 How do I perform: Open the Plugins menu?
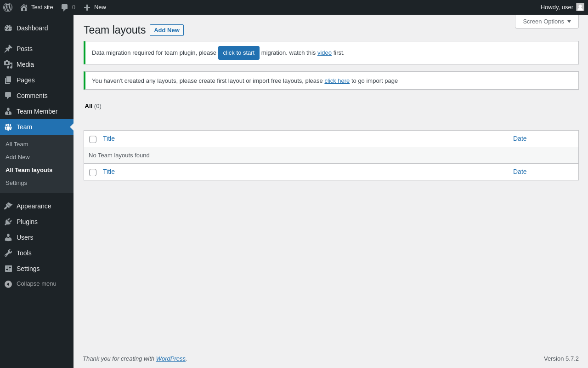[x=37, y=222]
